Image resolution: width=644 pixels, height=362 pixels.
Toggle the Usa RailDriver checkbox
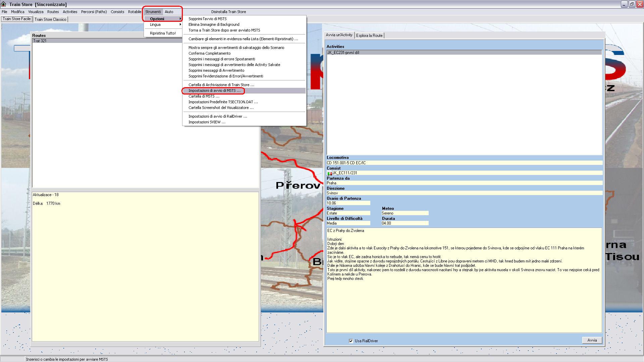pyautogui.click(x=351, y=341)
